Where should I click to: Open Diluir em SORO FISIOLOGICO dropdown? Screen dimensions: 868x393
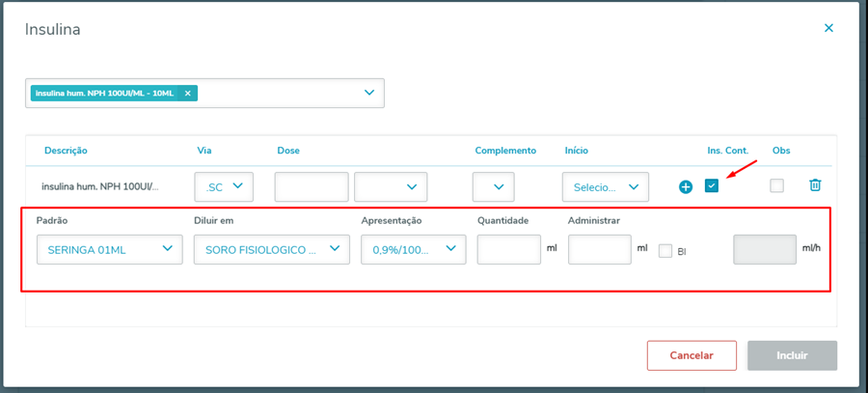tap(272, 249)
